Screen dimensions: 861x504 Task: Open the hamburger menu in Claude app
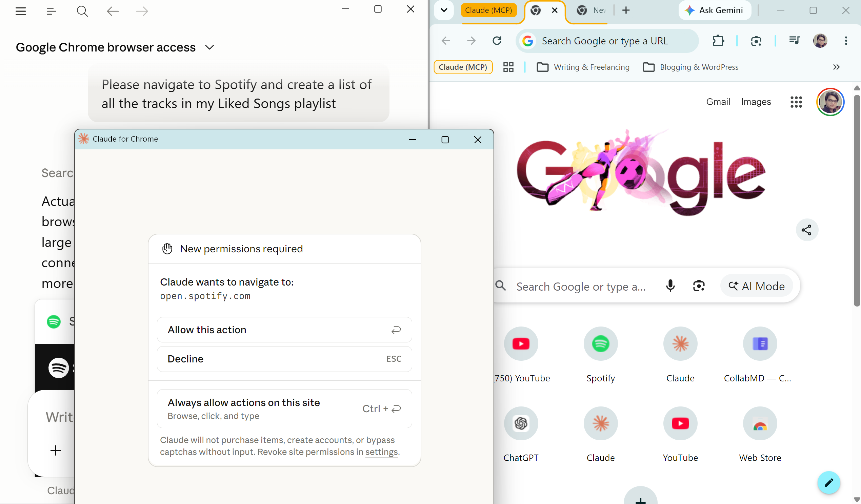click(20, 11)
